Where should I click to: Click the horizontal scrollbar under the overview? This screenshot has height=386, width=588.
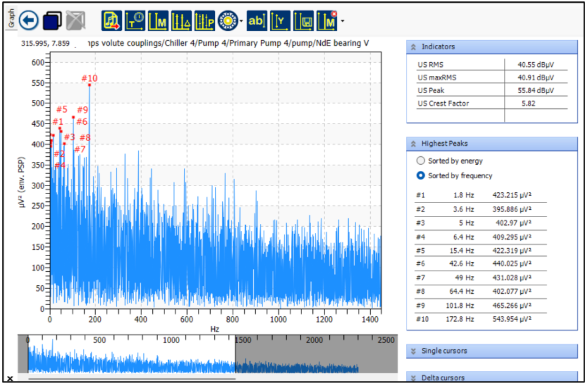coord(131,379)
